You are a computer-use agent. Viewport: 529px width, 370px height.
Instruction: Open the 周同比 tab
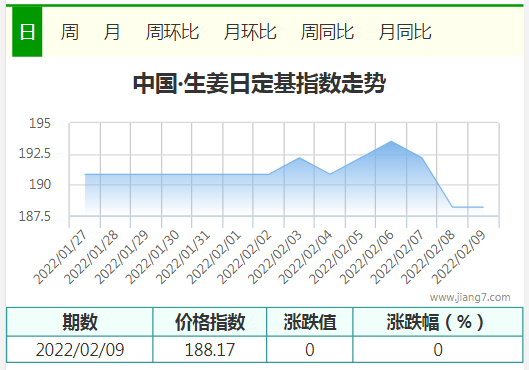click(x=327, y=32)
